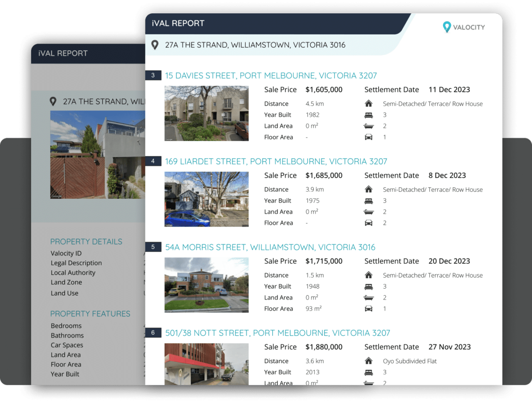Open 54A Morris Street, Williamstown listing

pyautogui.click(x=270, y=248)
